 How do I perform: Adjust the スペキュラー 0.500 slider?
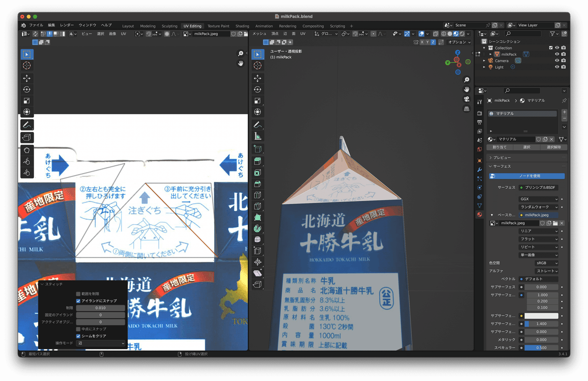tap(541, 348)
